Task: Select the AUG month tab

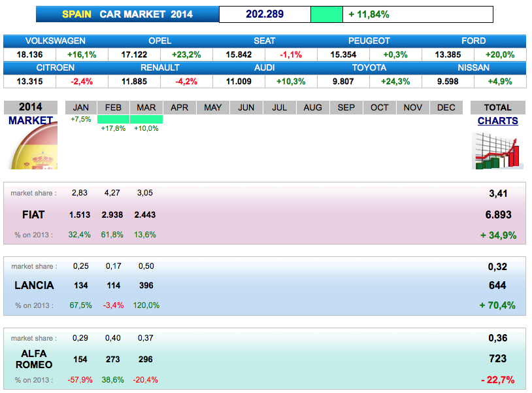Action: pyautogui.click(x=313, y=108)
